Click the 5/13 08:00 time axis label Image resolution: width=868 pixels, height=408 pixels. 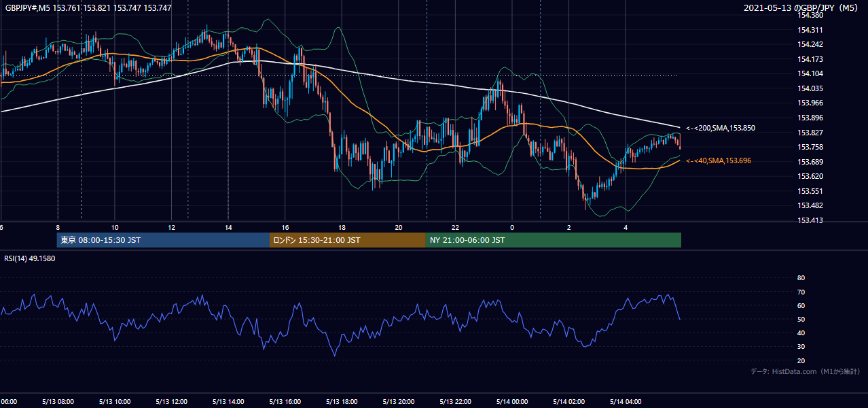[x=57, y=401]
